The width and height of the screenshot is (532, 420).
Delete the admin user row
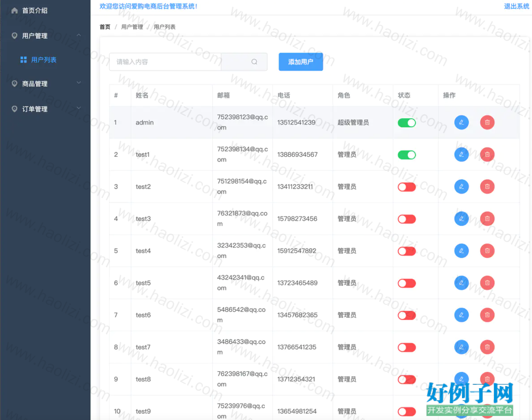487,122
